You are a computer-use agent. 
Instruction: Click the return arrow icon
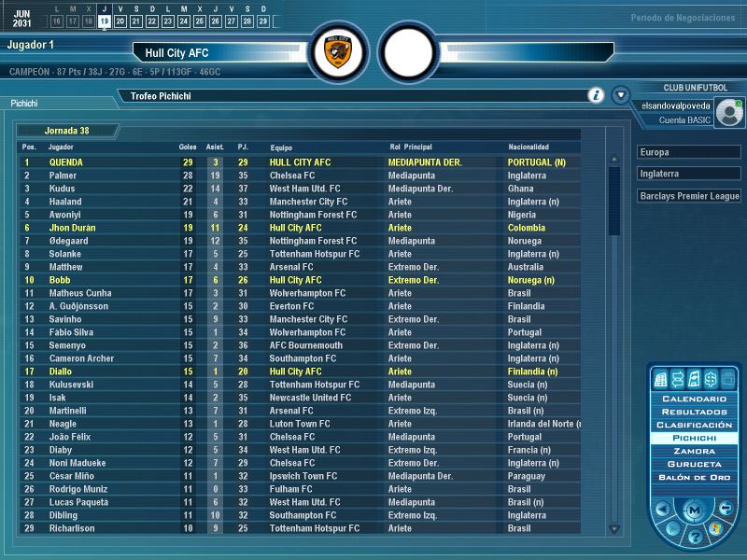(726, 509)
